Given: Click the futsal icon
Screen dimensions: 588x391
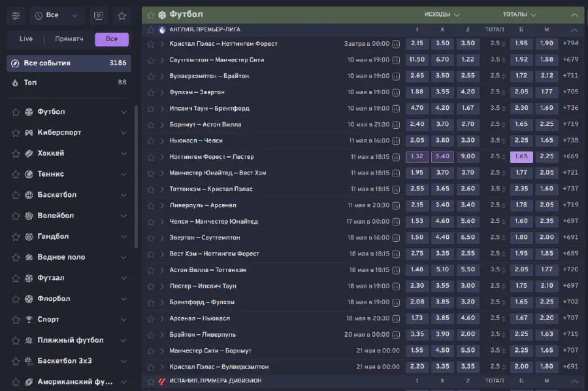Looking at the screenshot, I should click(29, 278).
